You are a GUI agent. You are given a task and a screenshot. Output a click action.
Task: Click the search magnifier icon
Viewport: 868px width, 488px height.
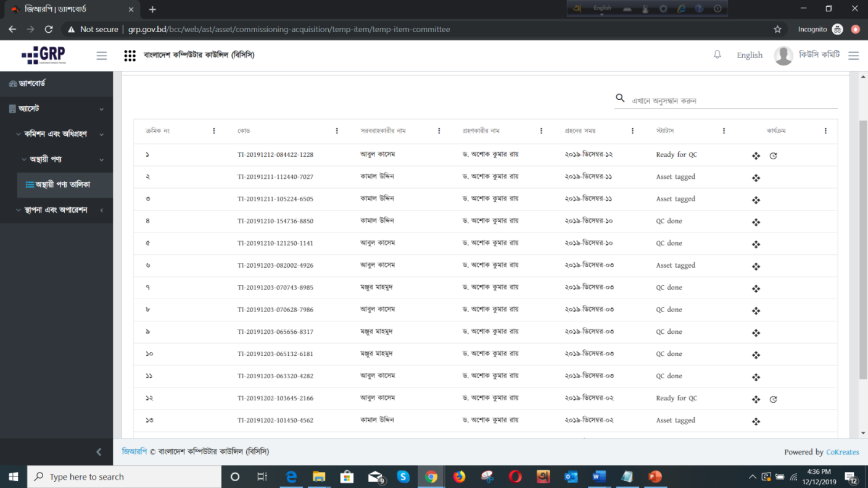tap(620, 98)
